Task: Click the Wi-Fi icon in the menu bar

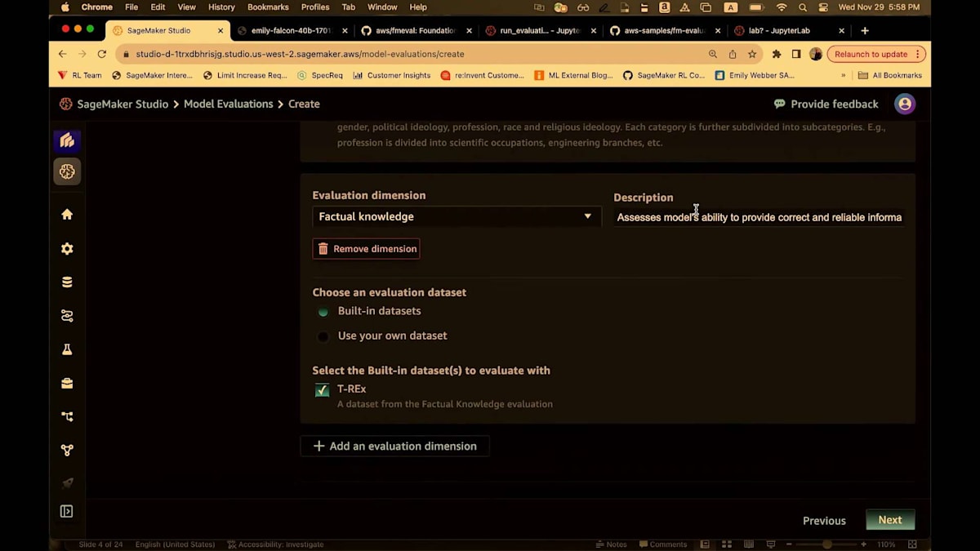Action: [x=782, y=7]
